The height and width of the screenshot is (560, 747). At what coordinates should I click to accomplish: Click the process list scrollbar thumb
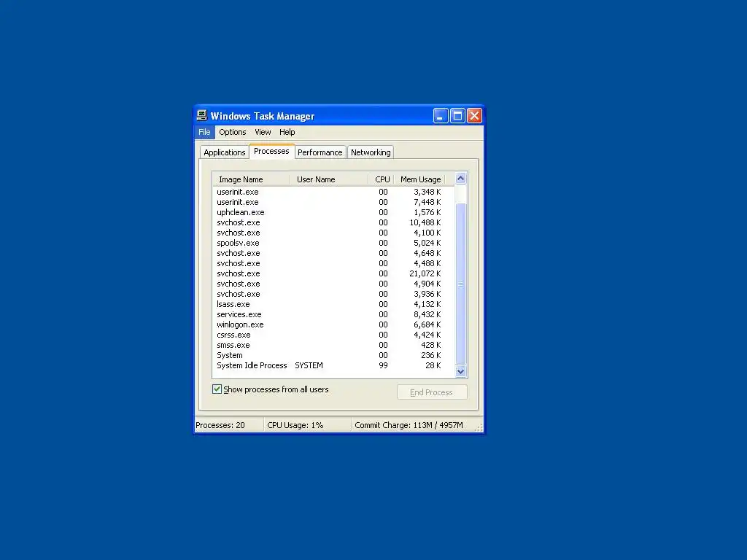[x=461, y=284]
